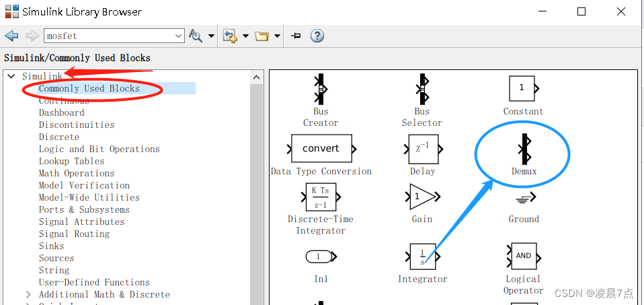Viewport: 644px width, 305px height.
Task: Select the Model Verification library
Action: tap(84, 185)
